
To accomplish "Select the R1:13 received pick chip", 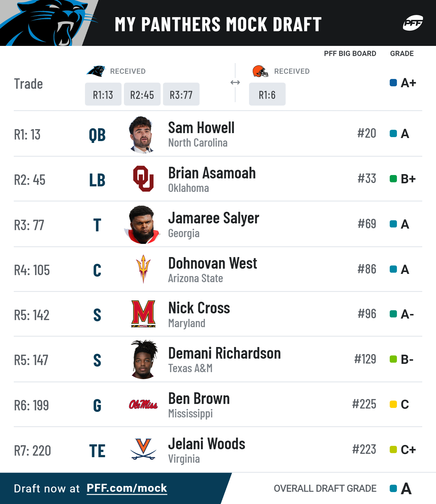I will click(x=103, y=94).
